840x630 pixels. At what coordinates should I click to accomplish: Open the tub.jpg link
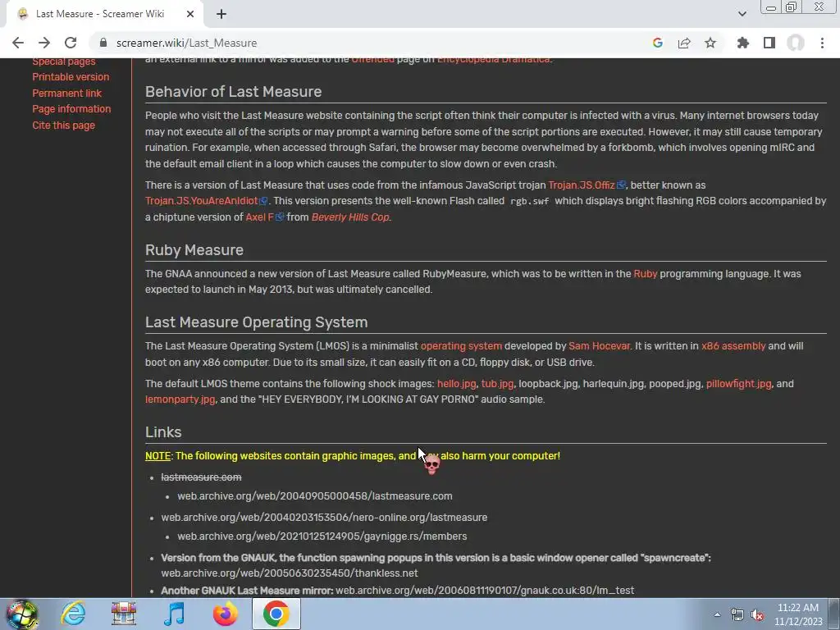tap(497, 384)
